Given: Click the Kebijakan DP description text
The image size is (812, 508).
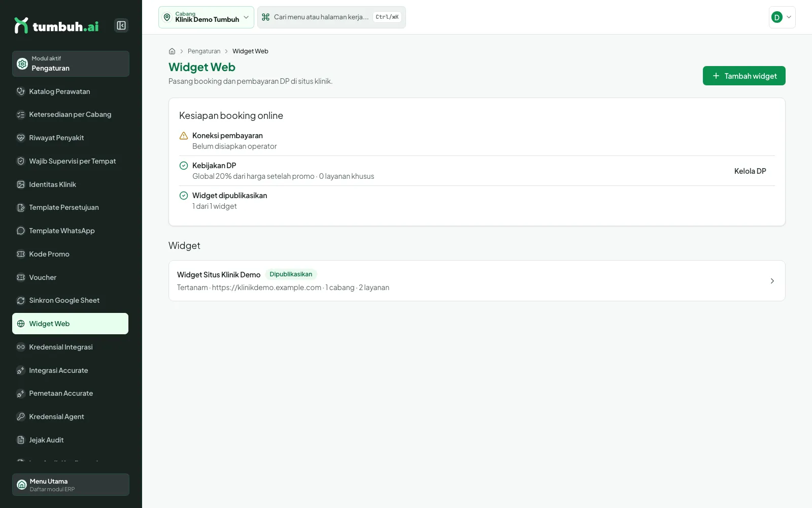Looking at the screenshot, I should point(283,176).
